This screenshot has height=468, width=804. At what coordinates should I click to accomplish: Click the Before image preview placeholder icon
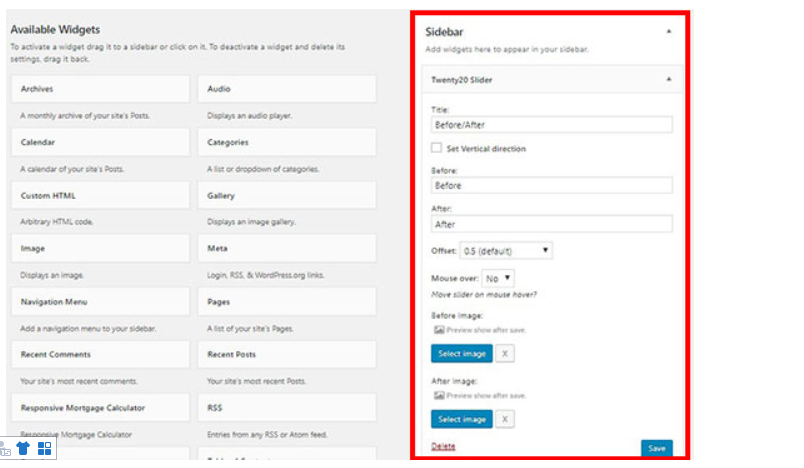tap(438, 330)
